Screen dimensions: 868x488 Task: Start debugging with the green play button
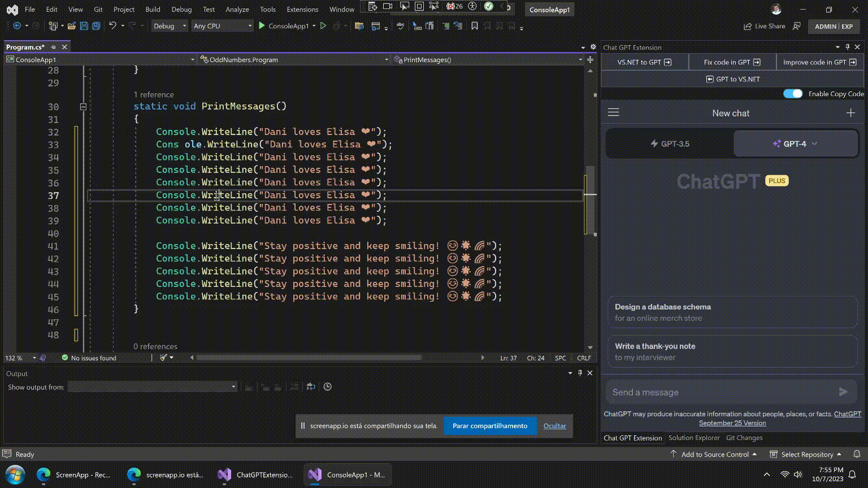tap(262, 26)
